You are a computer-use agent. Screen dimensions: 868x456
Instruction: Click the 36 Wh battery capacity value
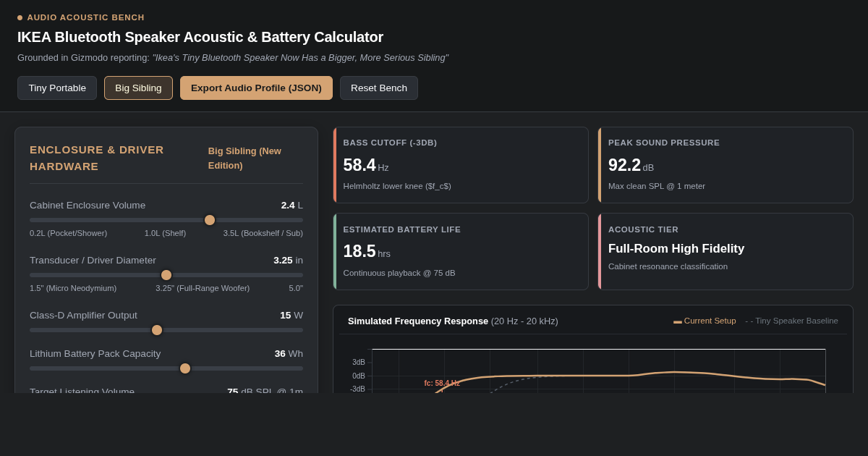coord(289,353)
